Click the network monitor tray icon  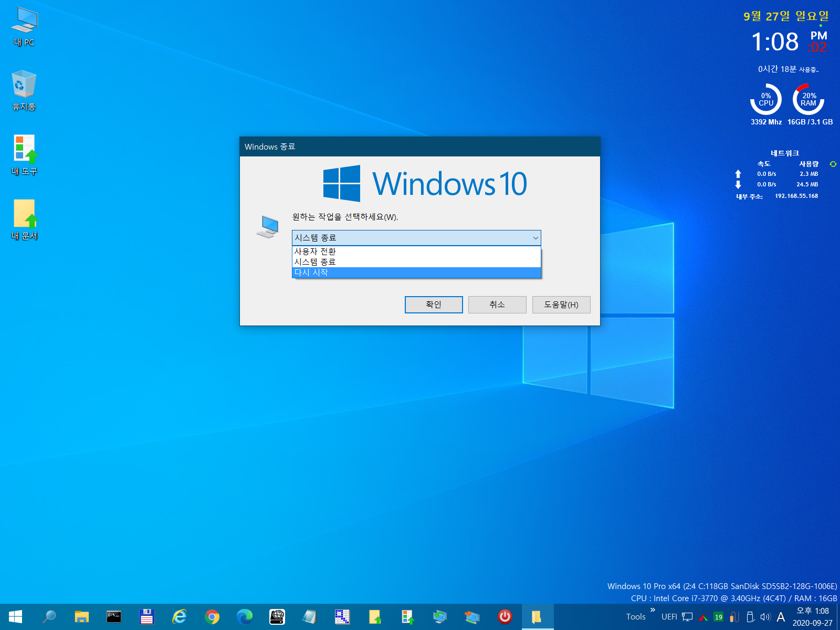tap(687, 617)
